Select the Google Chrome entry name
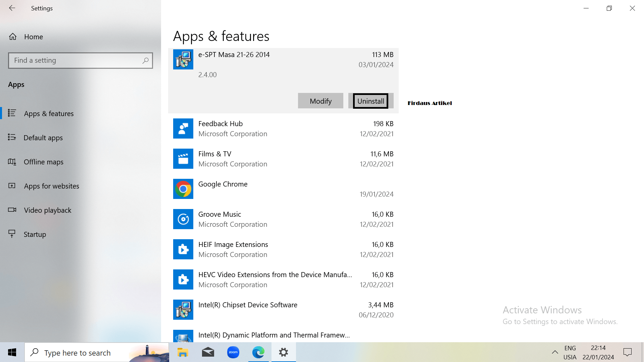Image resolution: width=644 pixels, height=362 pixels. click(223, 184)
